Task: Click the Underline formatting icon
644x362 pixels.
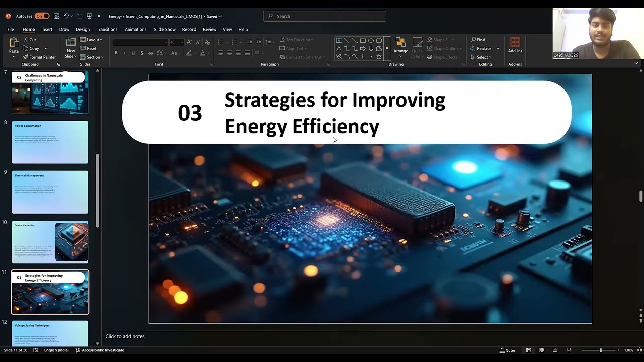Action: [x=133, y=53]
